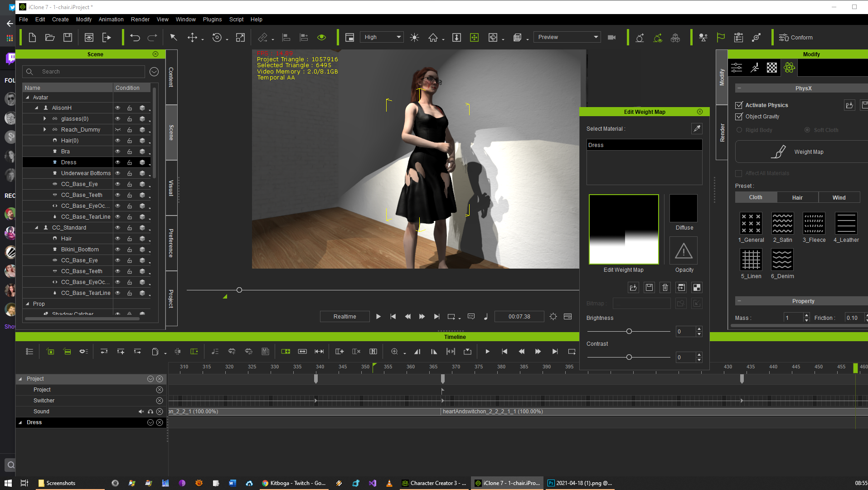Open the Conform tool
Image resolution: width=868 pixels, height=490 pixels.
point(795,37)
